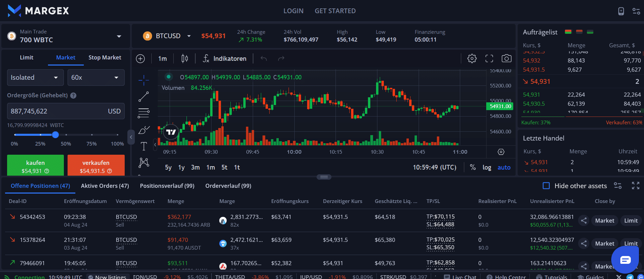Image resolution: width=644 pixels, height=279 pixels.
Task: Show both sides order book view
Action: (x=568, y=32)
